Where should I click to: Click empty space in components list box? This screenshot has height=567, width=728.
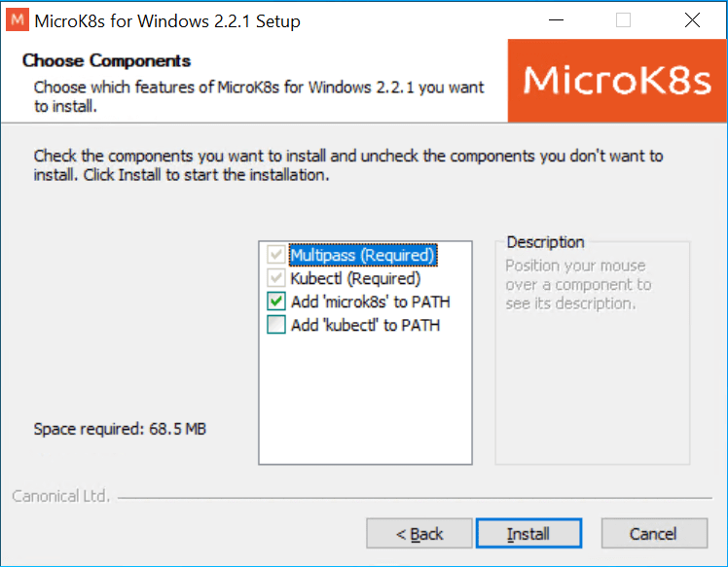(x=365, y=399)
